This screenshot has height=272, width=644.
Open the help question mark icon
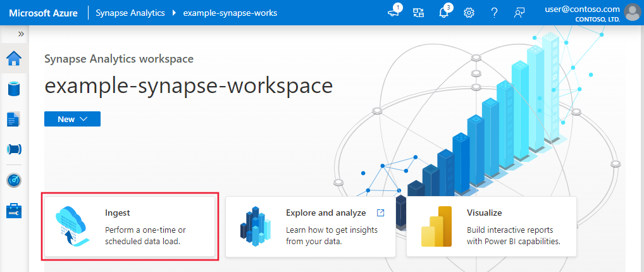point(495,13)
